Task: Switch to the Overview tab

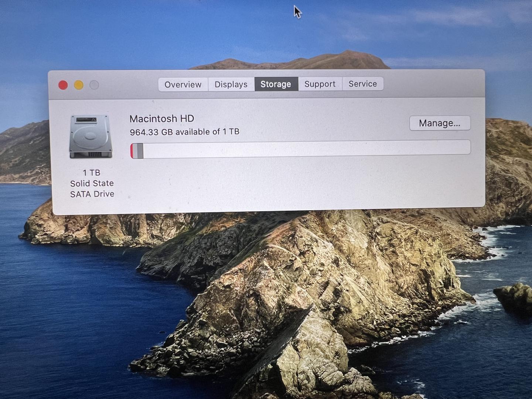Action: (x=183, y=84)
